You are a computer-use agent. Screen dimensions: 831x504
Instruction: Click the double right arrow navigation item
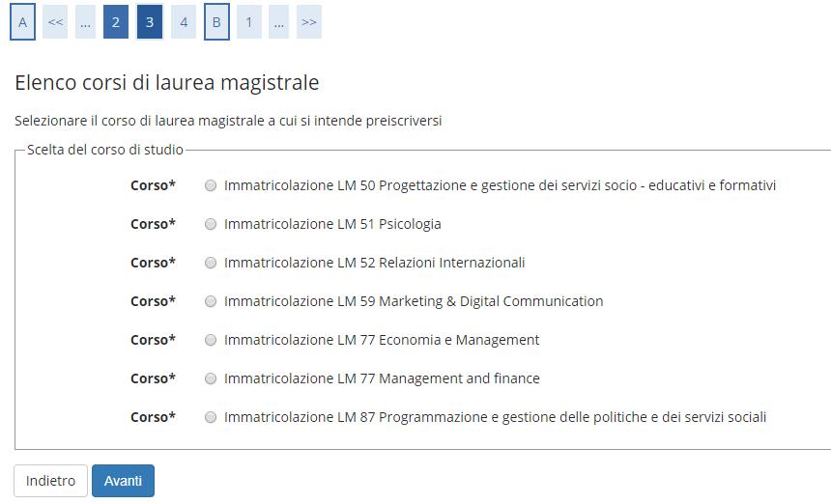point(308,21)
